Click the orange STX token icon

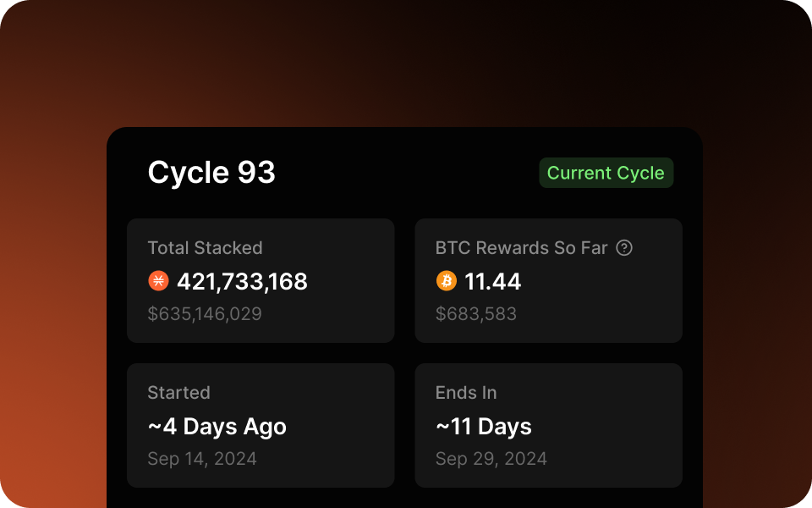[158, 281]
